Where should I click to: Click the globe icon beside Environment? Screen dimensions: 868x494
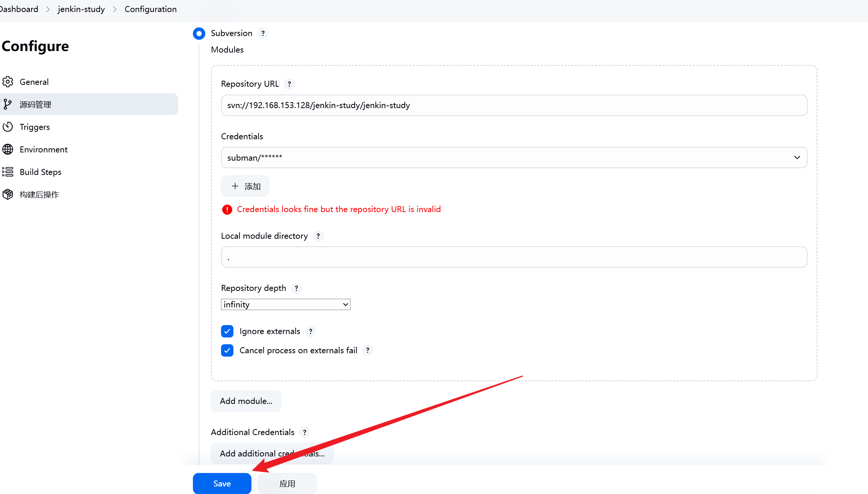click(8, 149)
